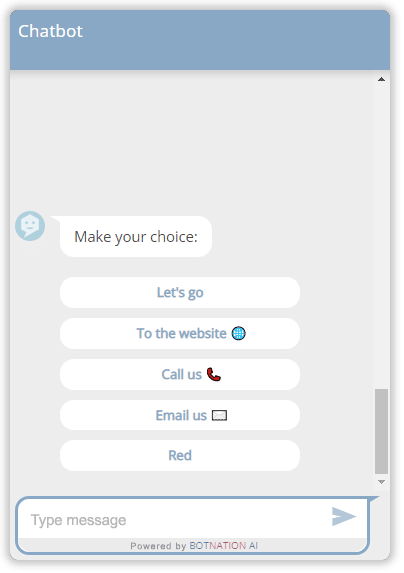The height and width of the screenshot is (573, 404).
Task: Click the globe icon beside To the website
Action: 239,333
